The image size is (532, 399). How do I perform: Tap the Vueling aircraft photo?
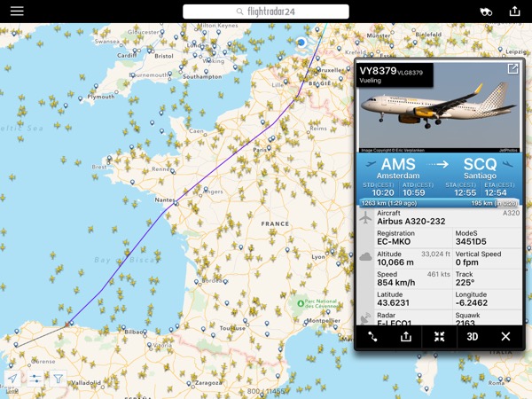coord(439,107)
